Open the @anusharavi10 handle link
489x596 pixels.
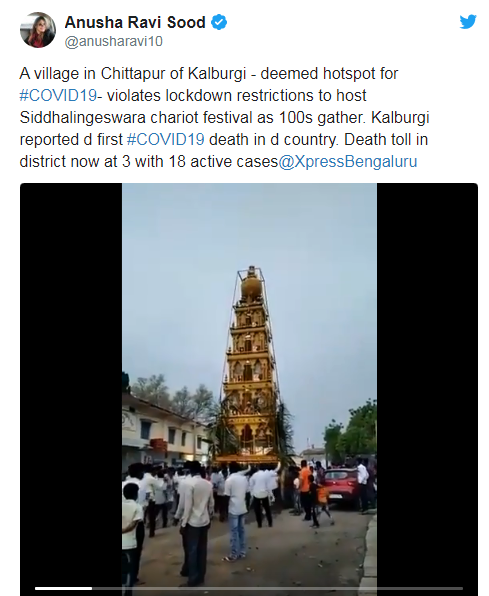pos(113,41)
